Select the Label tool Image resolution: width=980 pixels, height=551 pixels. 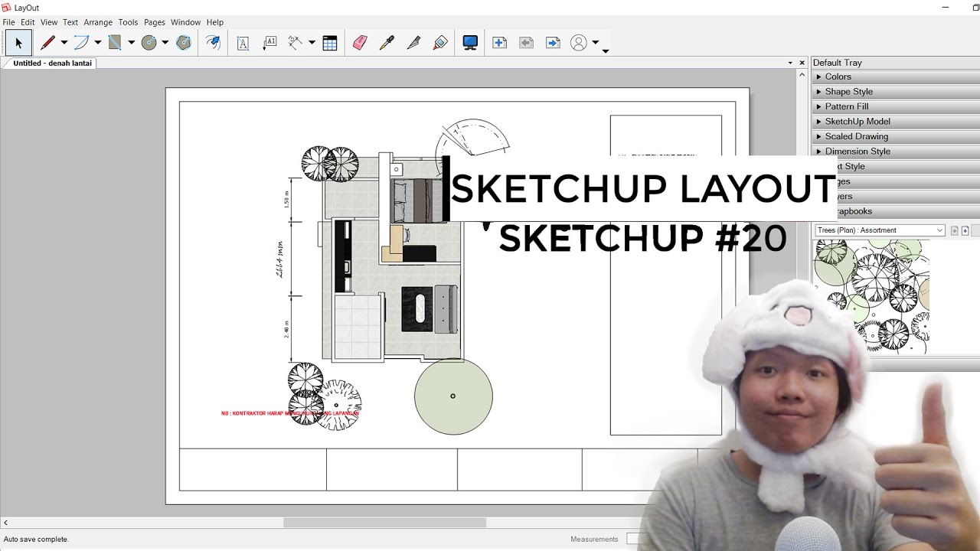pyautogui.click(x=269, y=44)
